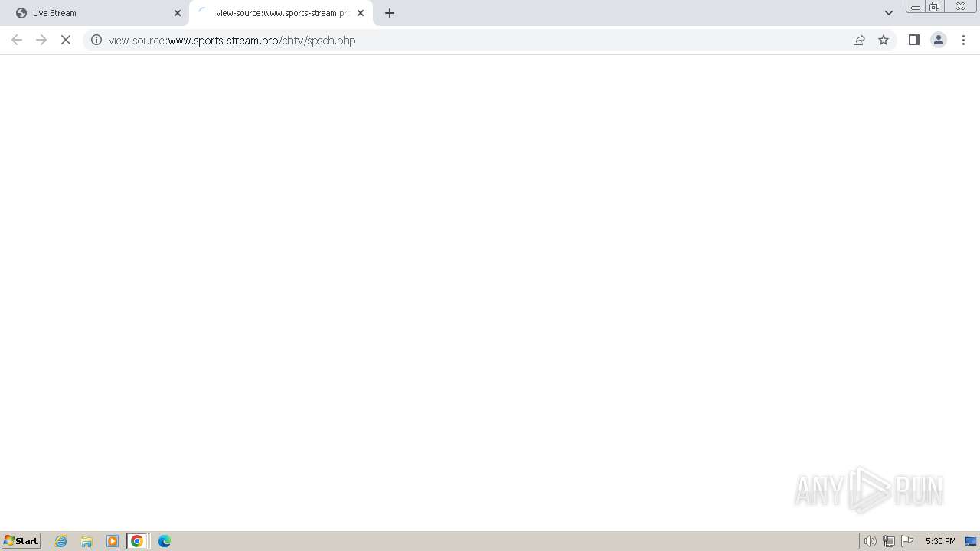Screen dimensions: 980x551
Task: Close the Live Stream tab
Action: (178, 13)
